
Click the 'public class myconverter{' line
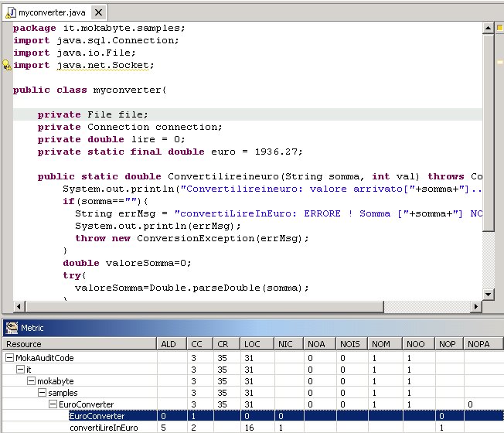coord(90,90)
